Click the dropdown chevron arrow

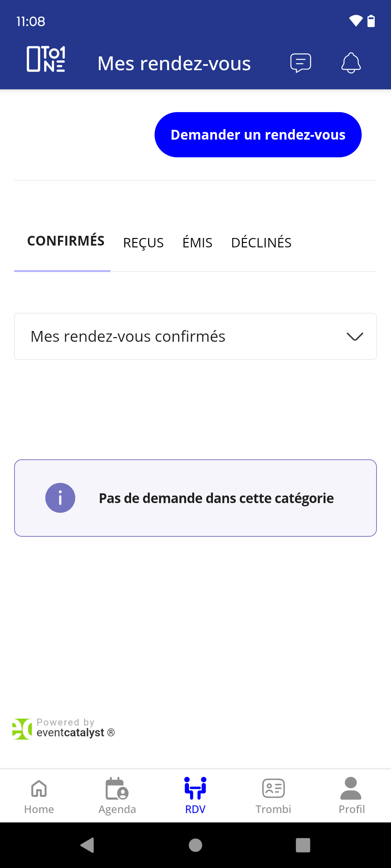point(355,336)
